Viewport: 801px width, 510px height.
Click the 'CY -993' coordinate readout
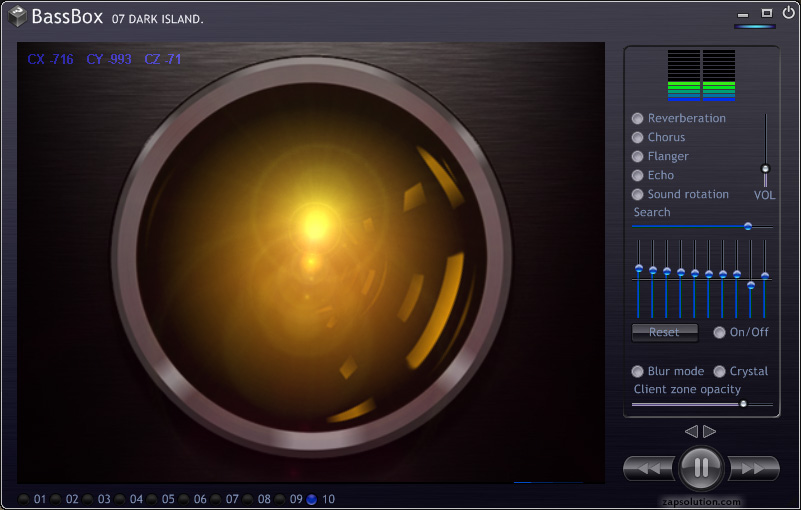click(x=109, y=59)
